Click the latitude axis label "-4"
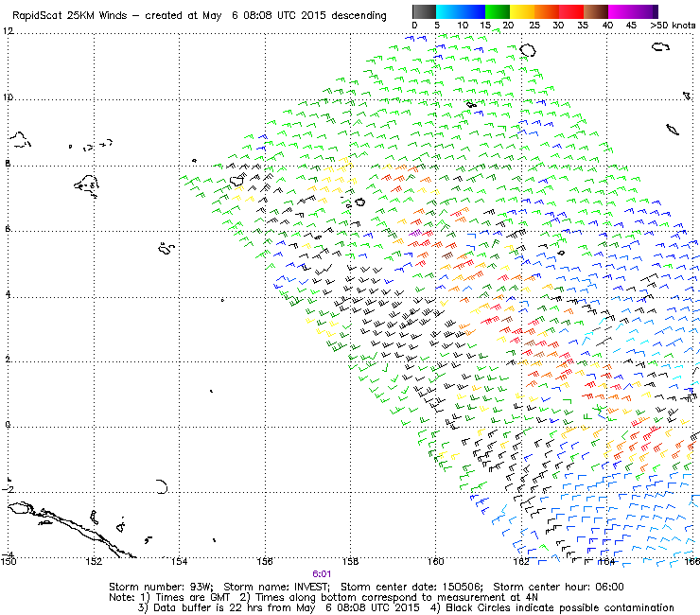The width and height of the screenshot is (700, 615). coord(8,554)
